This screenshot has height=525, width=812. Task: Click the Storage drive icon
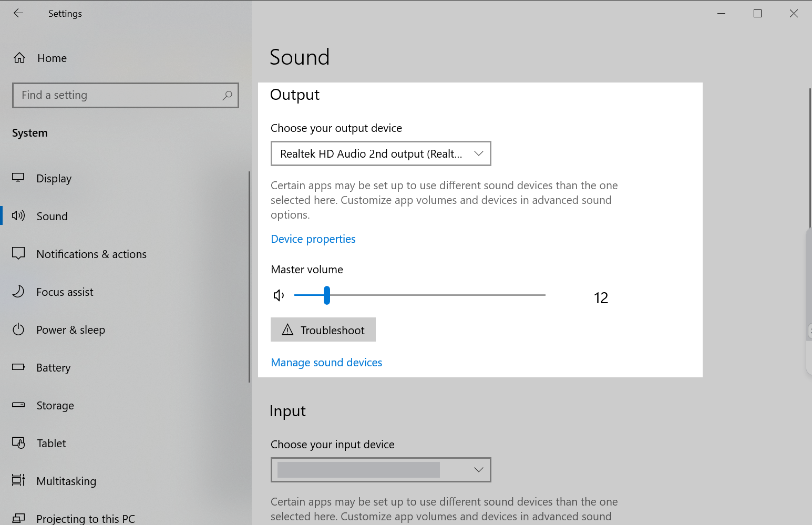[19, 405]
